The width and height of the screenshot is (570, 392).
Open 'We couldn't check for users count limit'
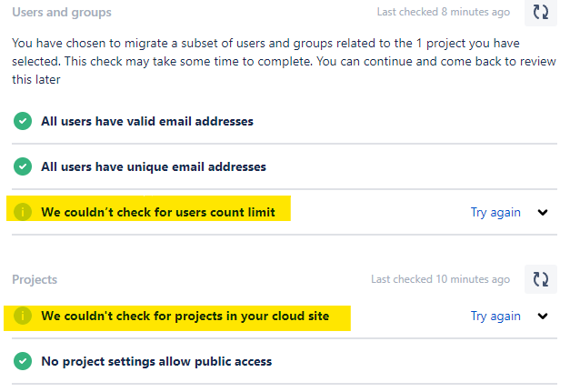point(158,212)
